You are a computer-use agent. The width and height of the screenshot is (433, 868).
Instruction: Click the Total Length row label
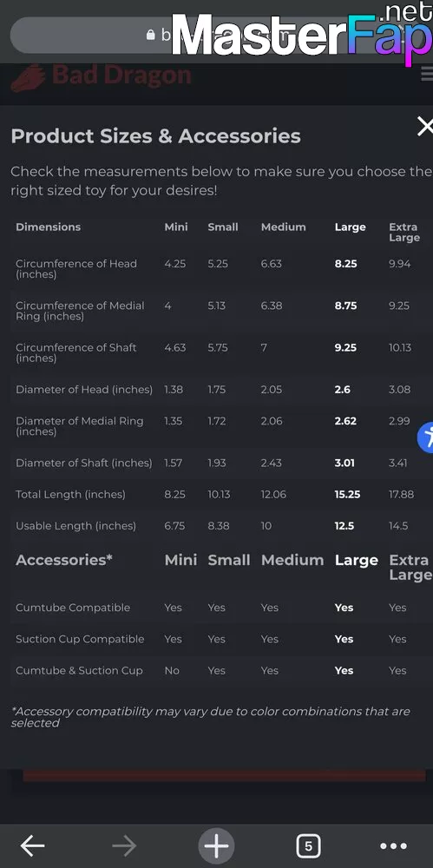(x=70, y=495)
